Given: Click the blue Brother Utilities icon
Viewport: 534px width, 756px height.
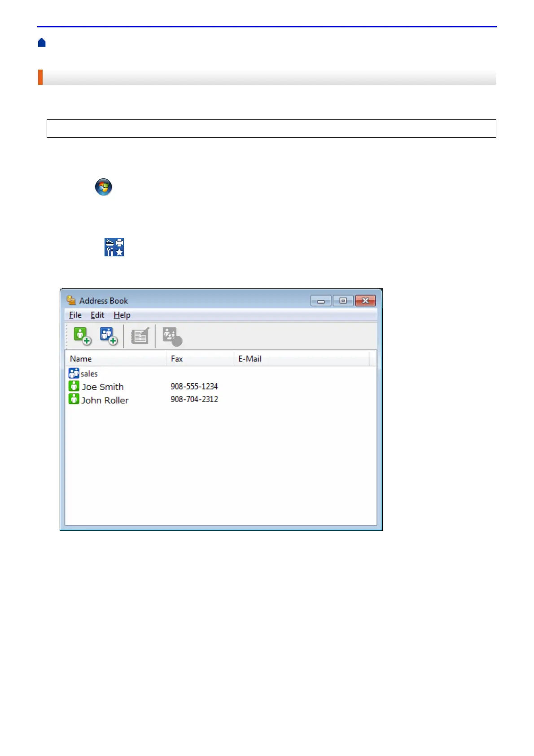Looking at the screenshot, I should [114, 247].
